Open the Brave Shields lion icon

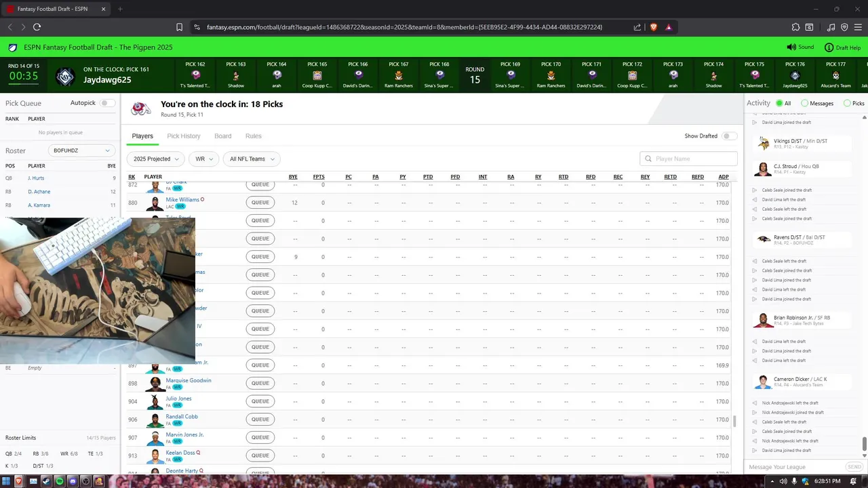pos(654,27)
